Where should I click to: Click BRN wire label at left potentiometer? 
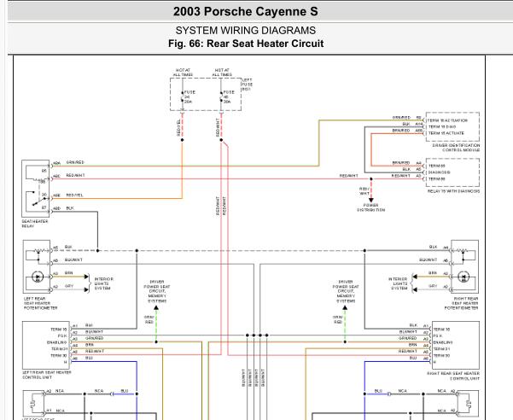coord(68,273)
